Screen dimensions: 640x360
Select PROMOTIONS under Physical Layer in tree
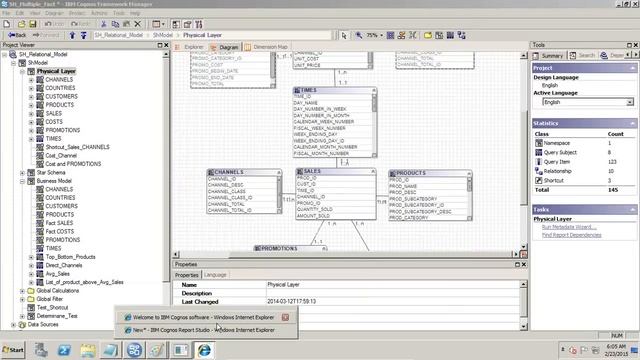tap(62, 130)
